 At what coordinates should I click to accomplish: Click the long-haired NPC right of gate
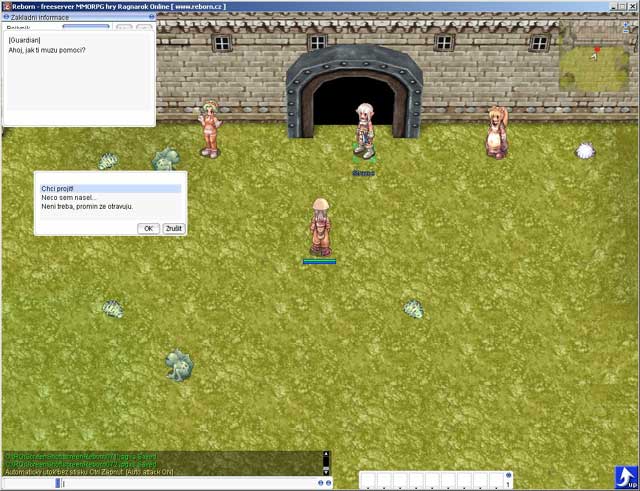pos(495,133)
